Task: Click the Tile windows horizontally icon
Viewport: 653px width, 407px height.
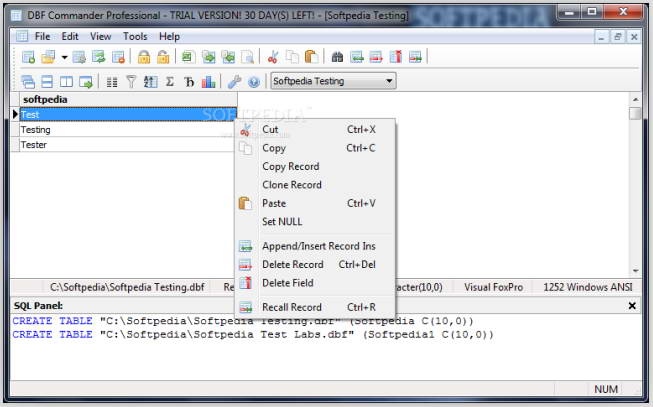Action: point(47,82)
